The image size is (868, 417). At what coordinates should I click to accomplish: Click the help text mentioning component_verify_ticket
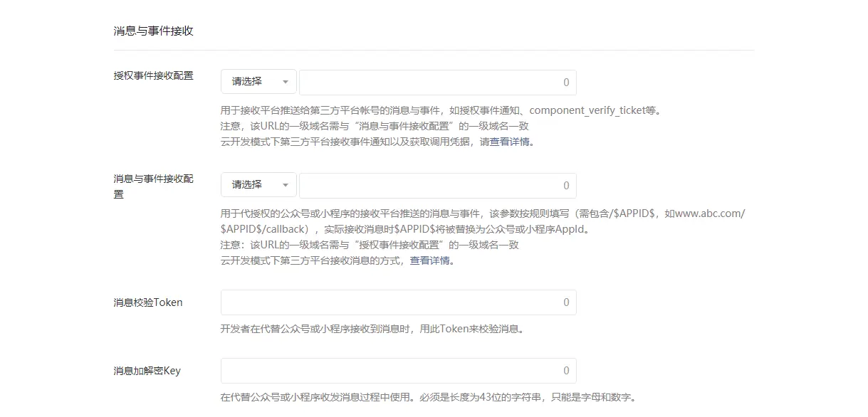click(441, 110)
